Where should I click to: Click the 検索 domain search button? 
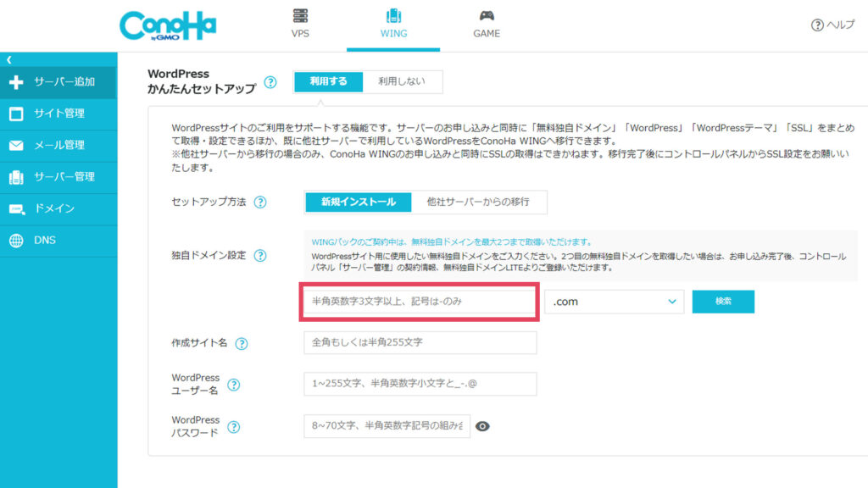(x=723, y=302)
